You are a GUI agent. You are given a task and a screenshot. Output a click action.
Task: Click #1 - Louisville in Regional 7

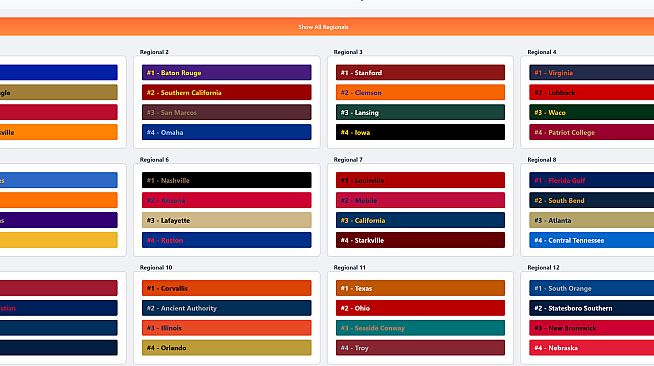coord(420,180)
